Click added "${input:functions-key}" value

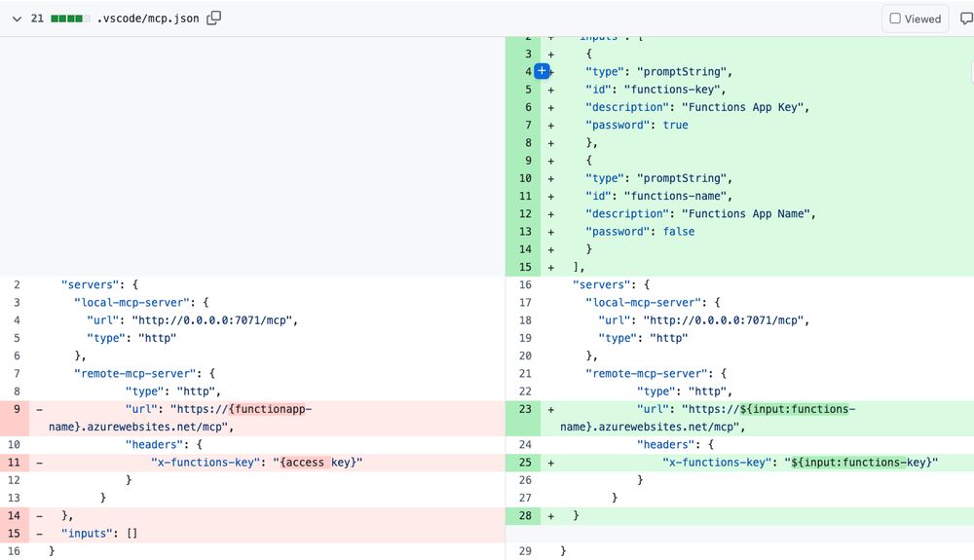[x=861, y=463]
